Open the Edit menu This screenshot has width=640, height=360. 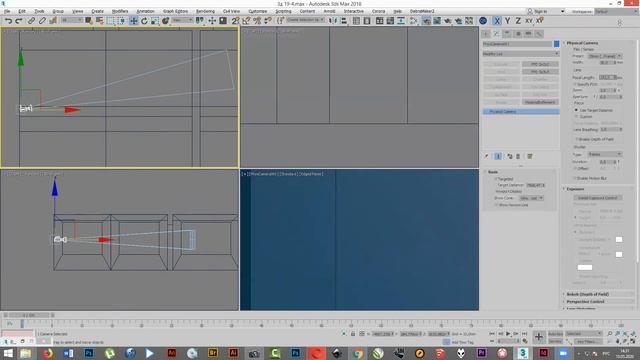(22, 11)
